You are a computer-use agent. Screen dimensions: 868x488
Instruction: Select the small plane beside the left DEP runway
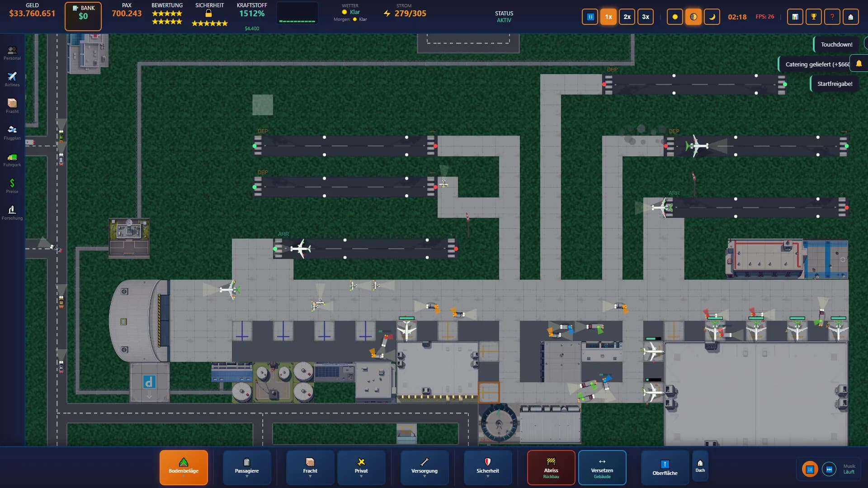443,183
